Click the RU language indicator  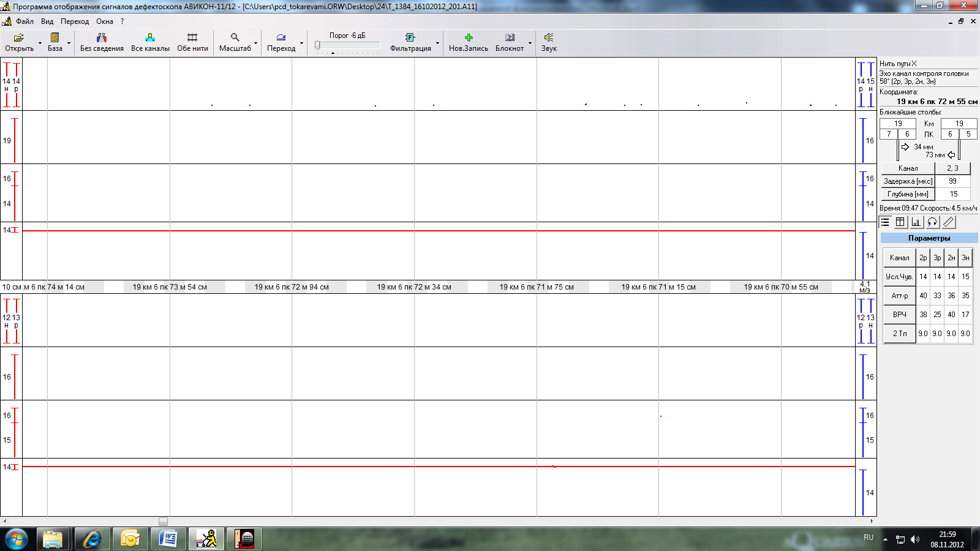tap(869, 538)
